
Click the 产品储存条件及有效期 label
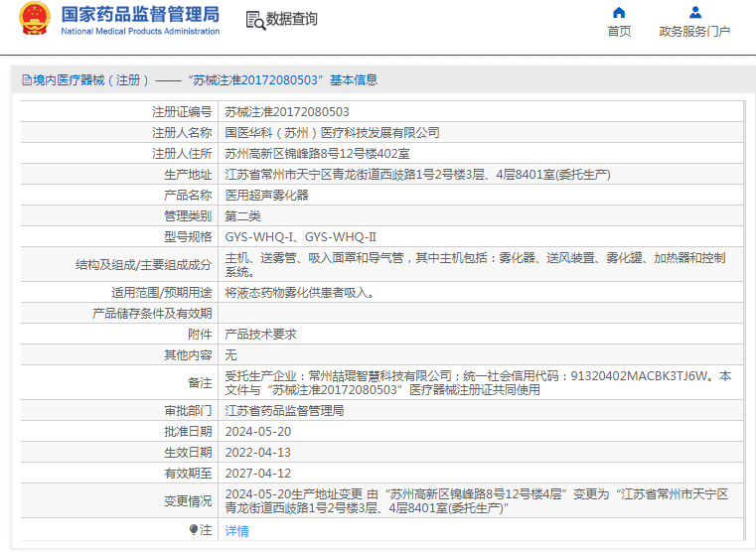pos(152,313)
